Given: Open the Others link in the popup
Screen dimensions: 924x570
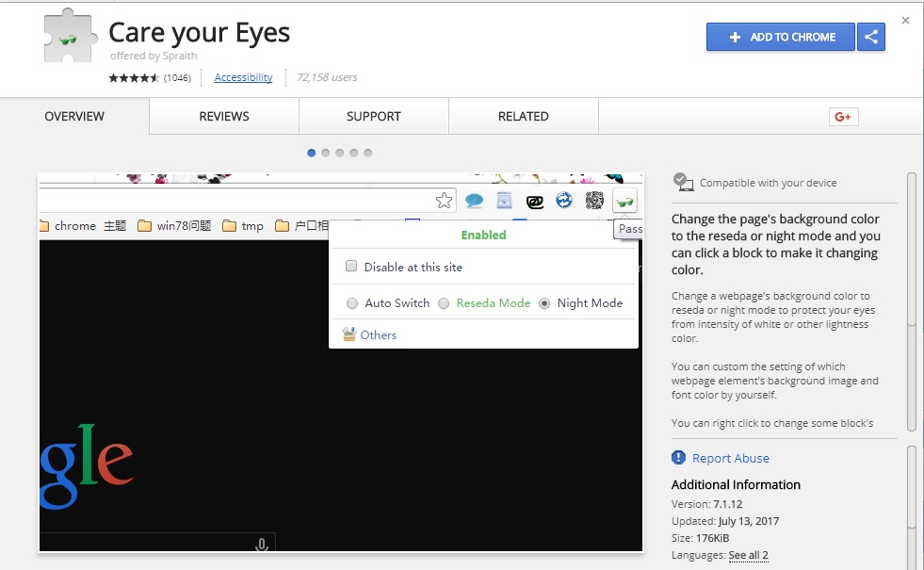Looking at the screenshot, I should [379, 334].
